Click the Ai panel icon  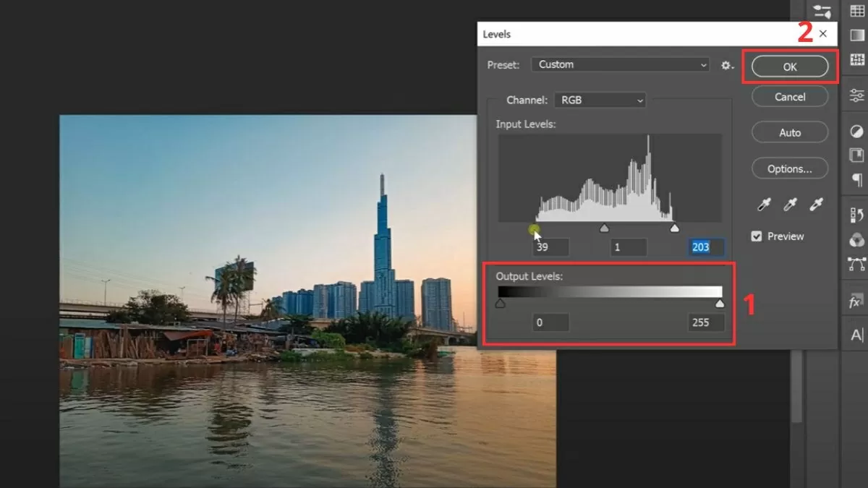[856, 333]
